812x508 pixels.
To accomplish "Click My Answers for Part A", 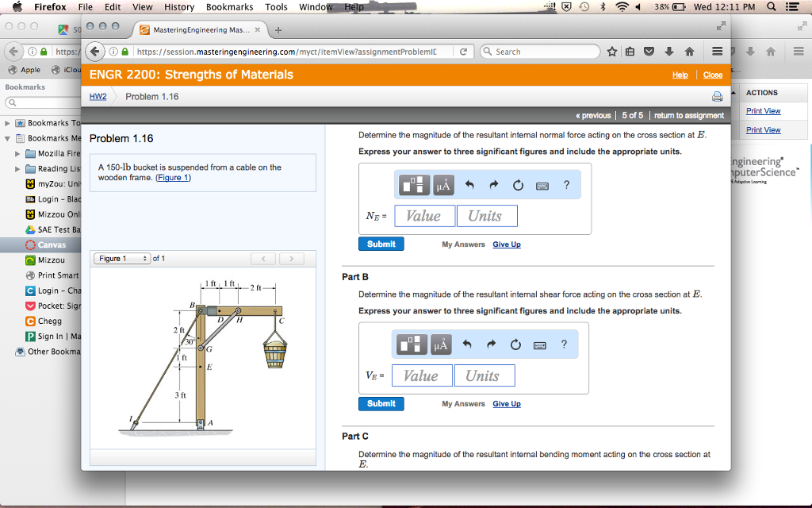I will pos(463,244).
